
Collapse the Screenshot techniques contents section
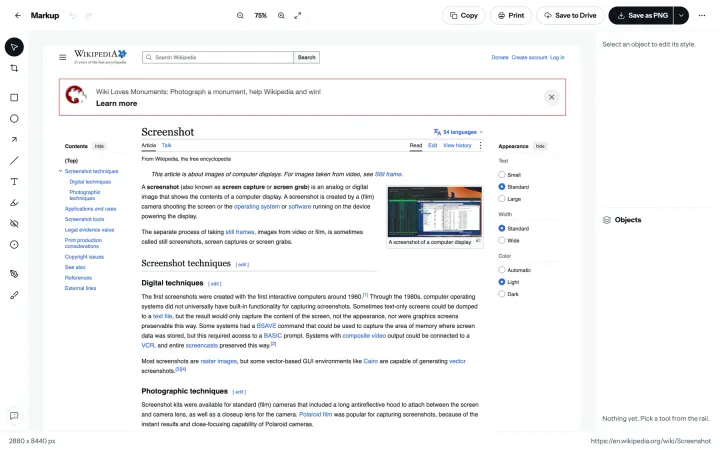pyautogui.click(x=60, y=171)
